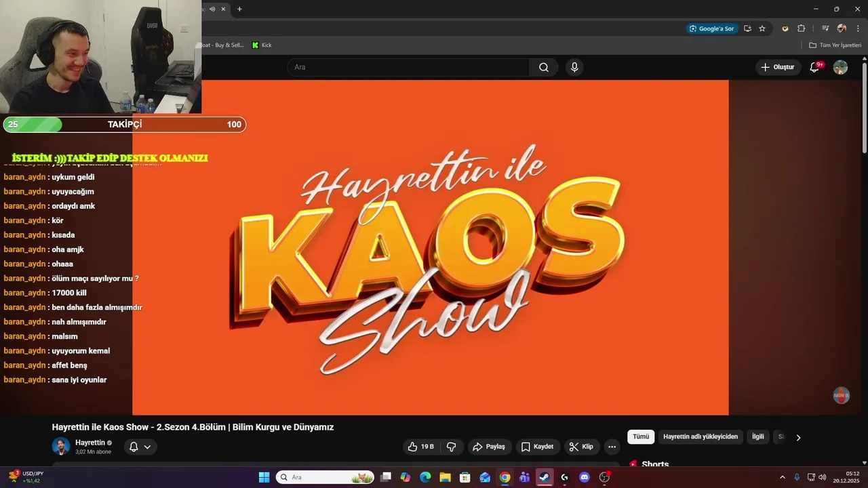The width and height of the screenshot is (868, 488).
Task: Click the taskbar Ara search box
Action: [325, 477]
